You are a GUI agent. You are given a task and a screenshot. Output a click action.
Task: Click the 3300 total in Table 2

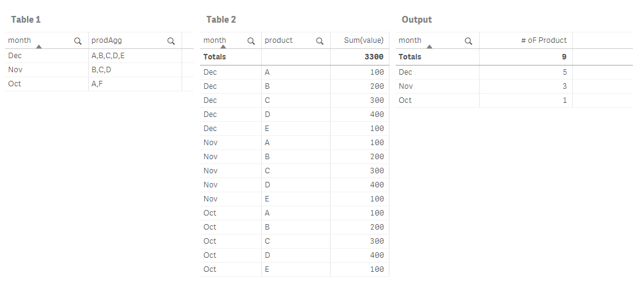(374, 56)
